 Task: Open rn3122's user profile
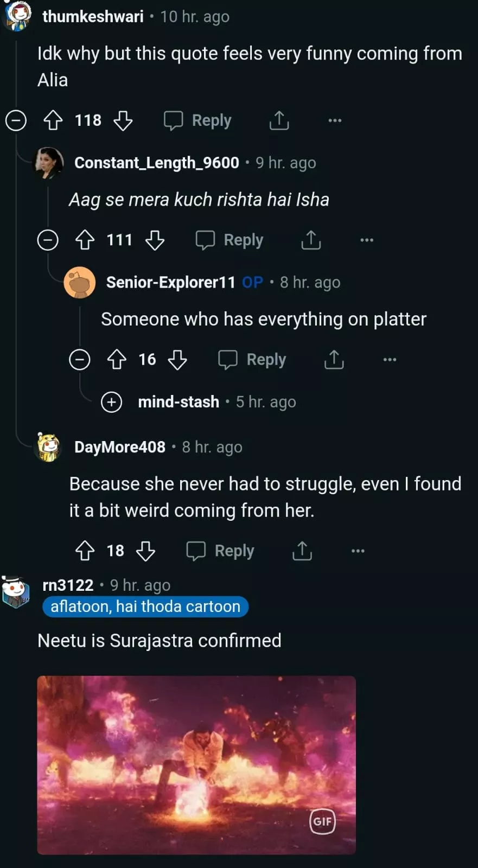point(68,585)
